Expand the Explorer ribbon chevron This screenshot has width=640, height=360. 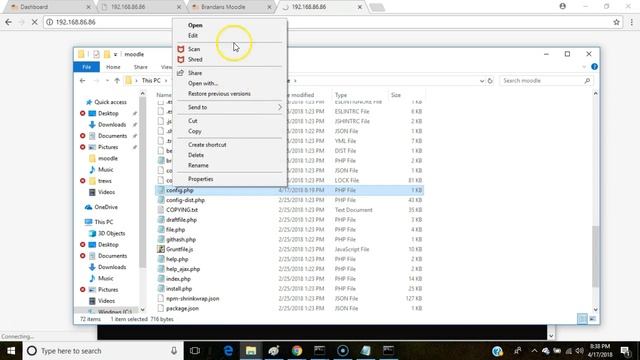[584, 67]
